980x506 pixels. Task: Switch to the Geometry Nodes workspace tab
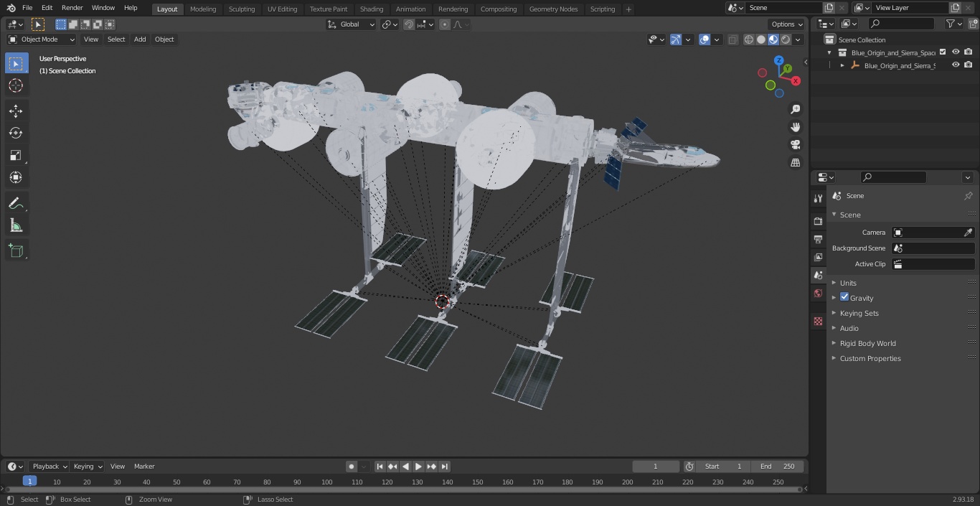553,9
